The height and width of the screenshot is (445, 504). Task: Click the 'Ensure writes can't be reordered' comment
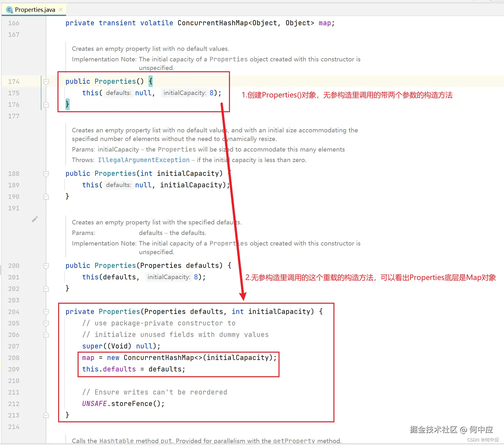point(155,392)
